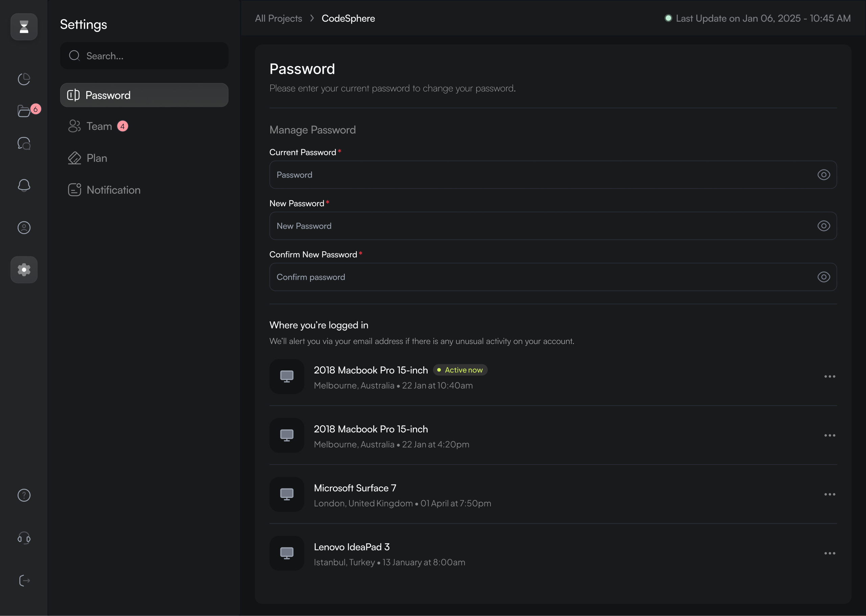Click the logout icon at sidebar bottom
The image size is (866, 616).
pyautogui.click(x=24, y=581)
